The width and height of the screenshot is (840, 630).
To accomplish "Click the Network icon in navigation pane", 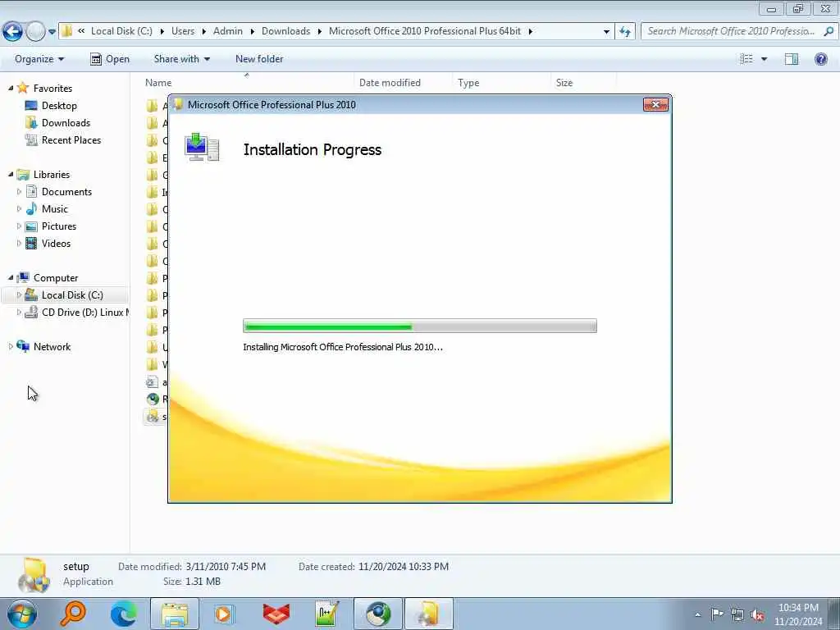I will (23, 346).
